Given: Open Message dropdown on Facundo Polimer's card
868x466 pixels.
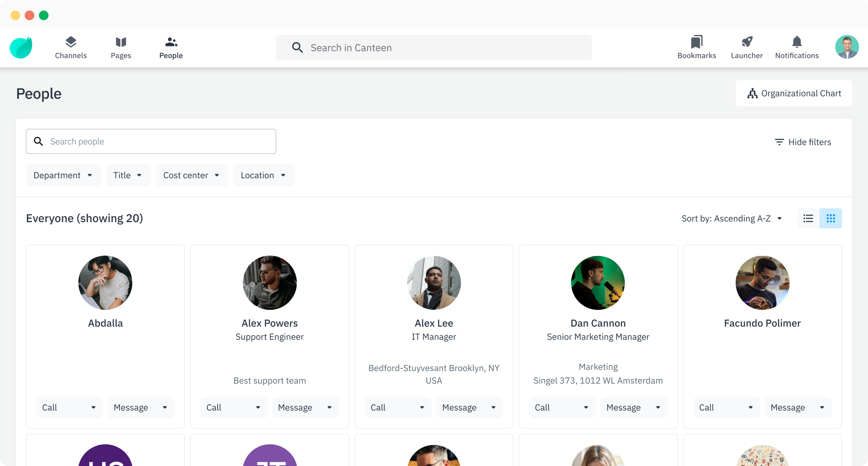Looking at the screenshot, I should 798,407.
